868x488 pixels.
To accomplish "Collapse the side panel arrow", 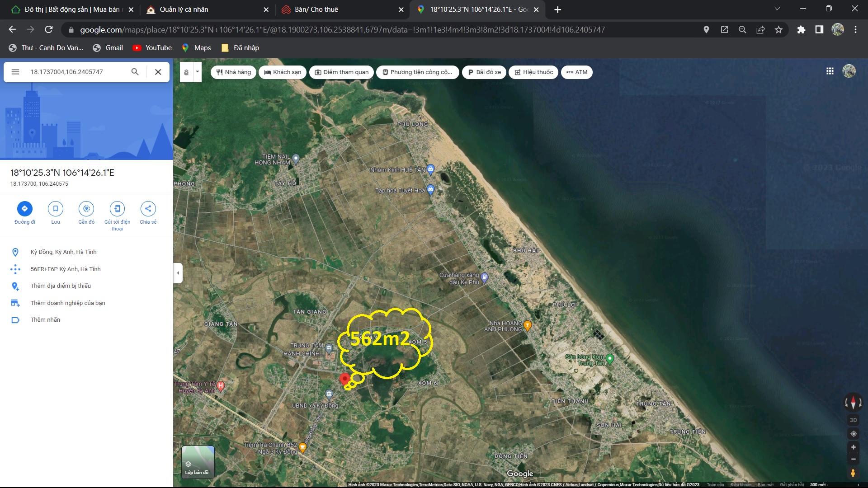I will [178, 273].
